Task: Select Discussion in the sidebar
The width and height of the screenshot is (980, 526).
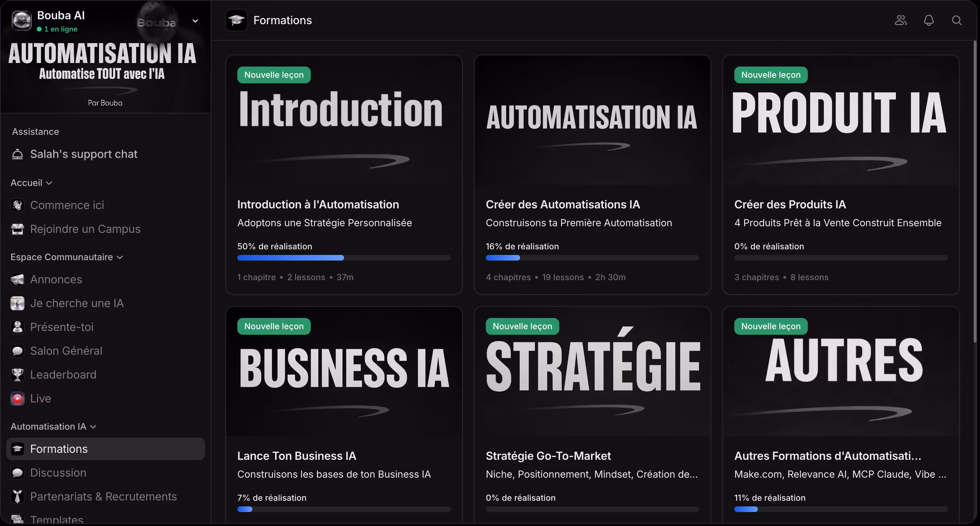Action: [58, 473]
